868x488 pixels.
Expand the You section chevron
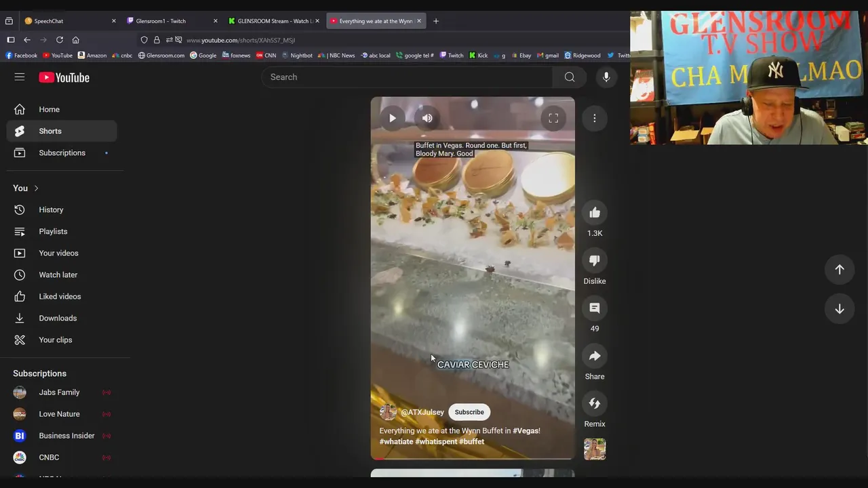pos(36,188)
